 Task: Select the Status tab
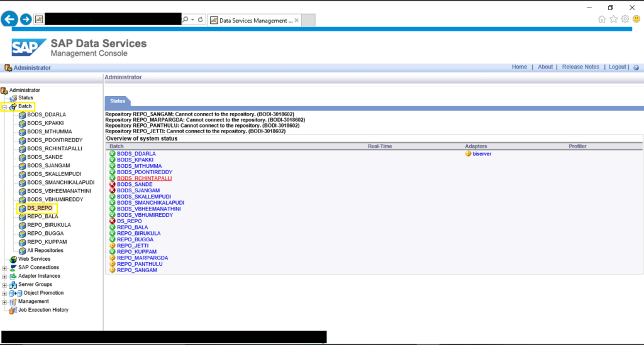click(x=118, y=101)
